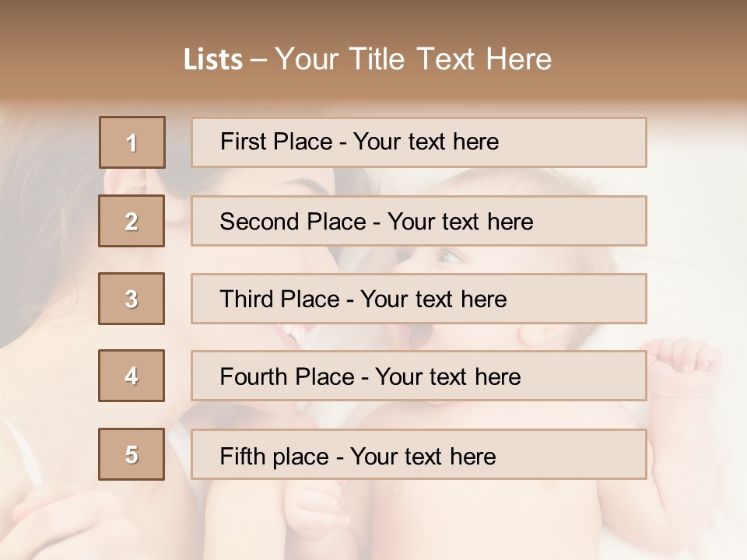The image size is (747, 560).
Task: Select the Fifth place text bar
Action: tap(419, 454)
